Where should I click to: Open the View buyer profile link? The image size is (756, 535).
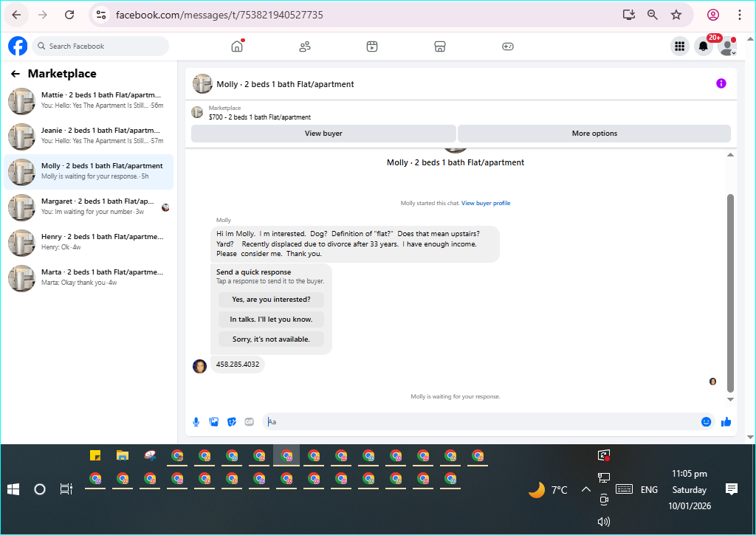point(486,203)
